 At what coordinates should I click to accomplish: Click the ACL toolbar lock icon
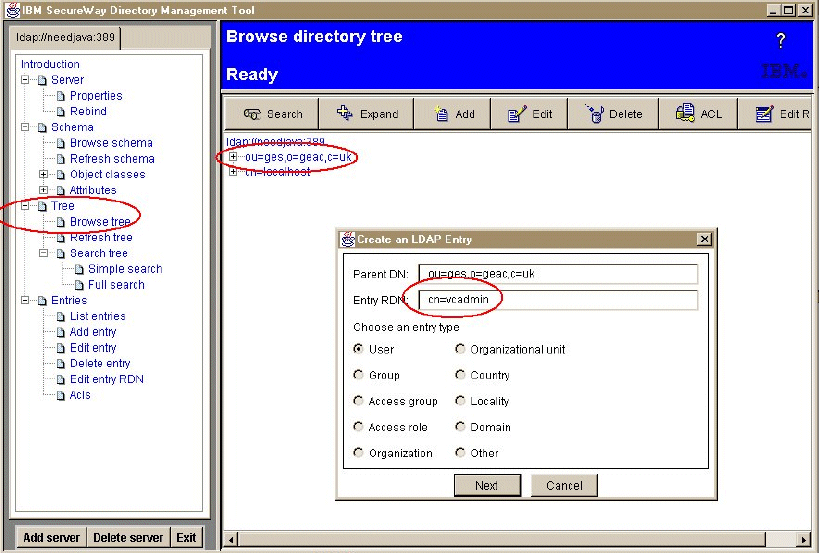684,112
